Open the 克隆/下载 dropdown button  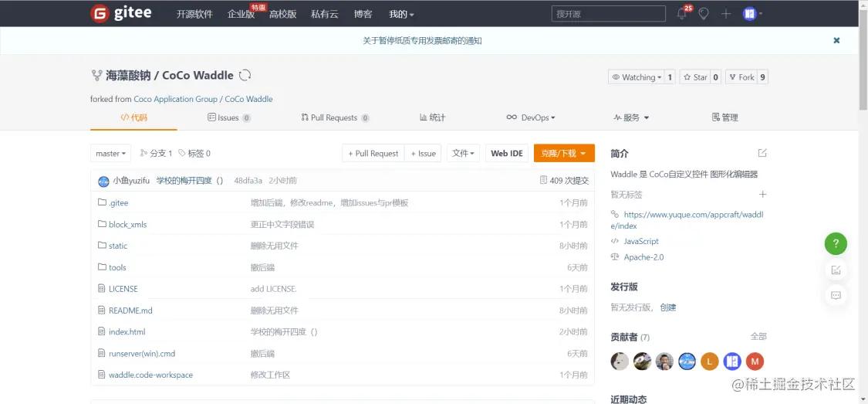[x=564, y=154]
